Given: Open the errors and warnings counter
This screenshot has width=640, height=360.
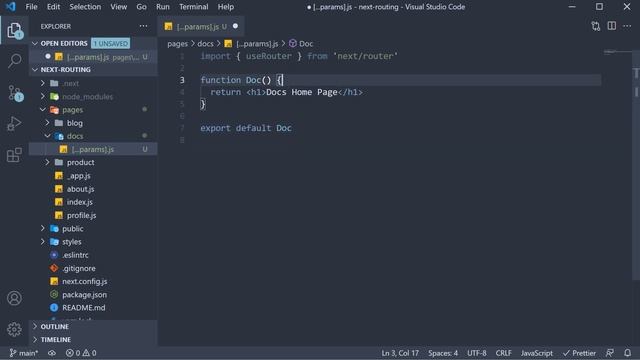Looking at the screenshot, I should tap(81, 353).
